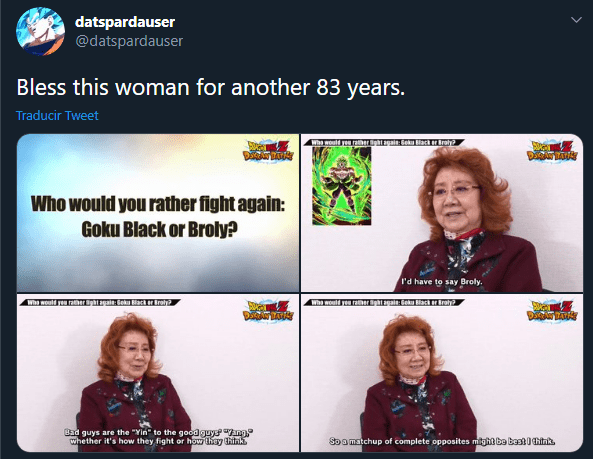Open bottom-right image of the interview
Viewport: 593px width, 459px height.
pyautogui.click(x=442, y=373)
